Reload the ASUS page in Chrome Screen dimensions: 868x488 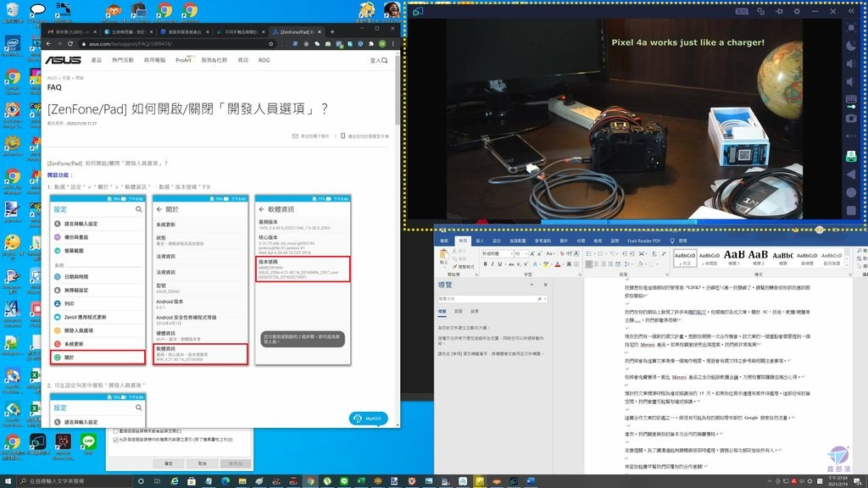(70, 44)
